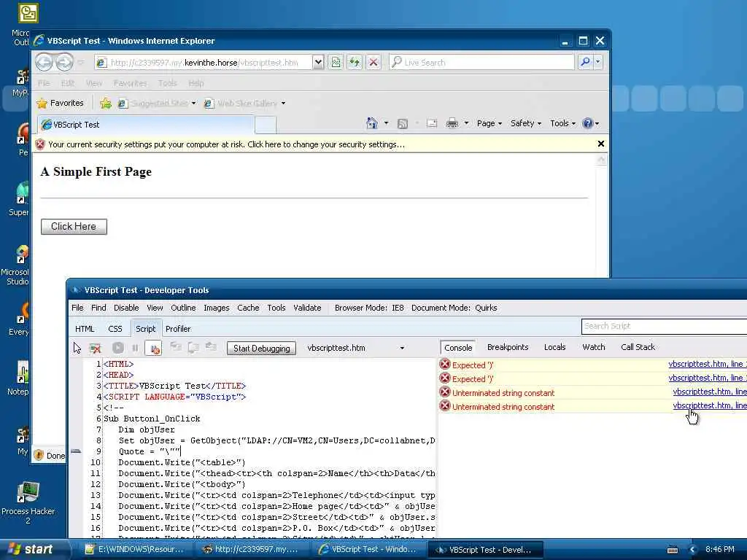The image size is (747, 560).
Task: Click the IE Print icon
Action: [452, 123]
